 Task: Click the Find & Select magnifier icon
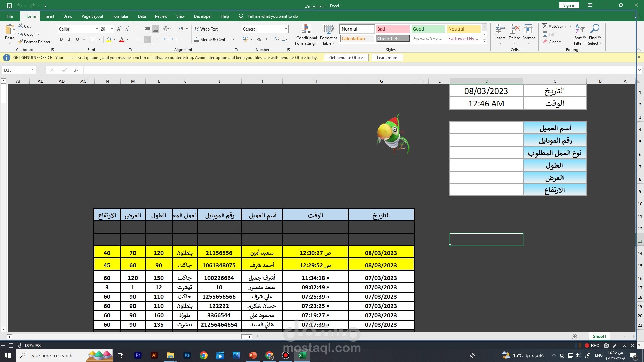(x=595, y=29)
